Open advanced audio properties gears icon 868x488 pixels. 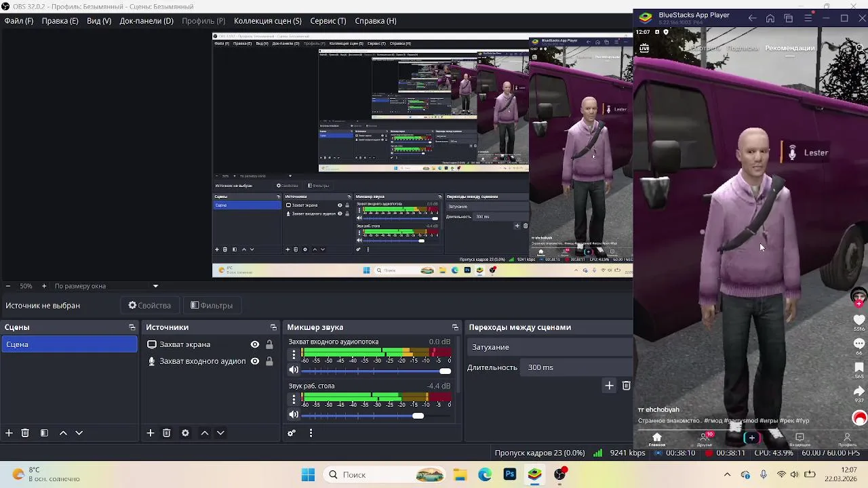(292, 433)
